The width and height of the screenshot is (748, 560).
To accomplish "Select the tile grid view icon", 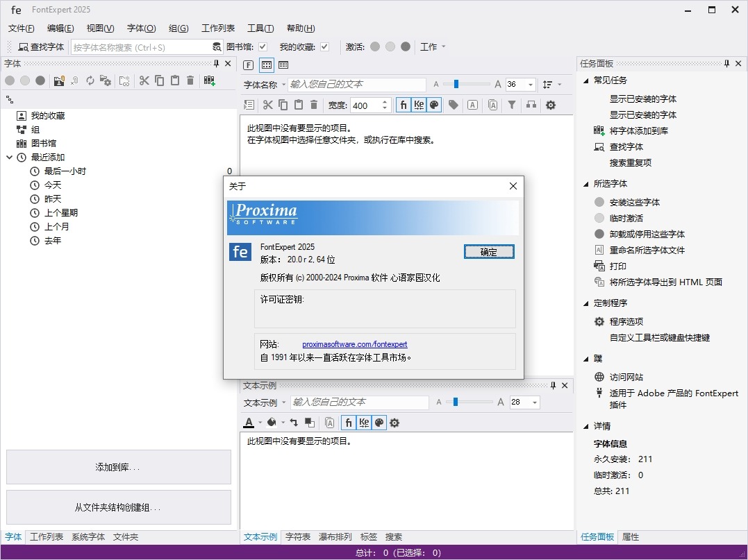I will click(267, 65).
